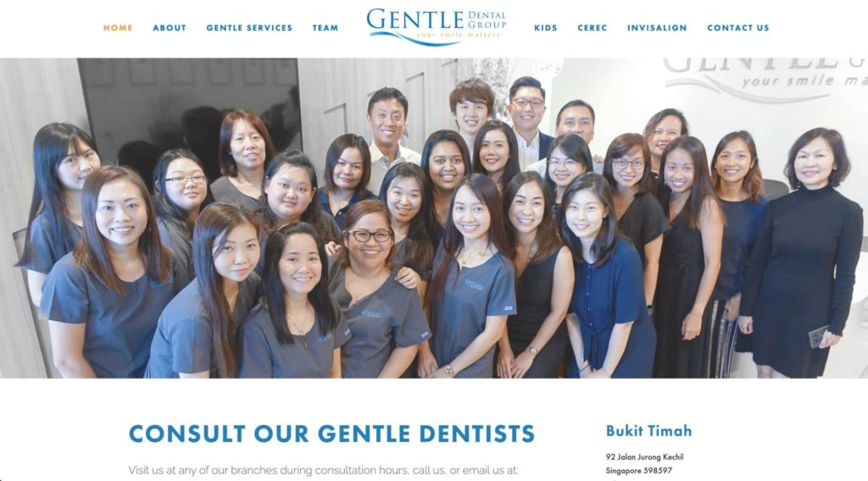The height and width of the screenshot is (481, 868).
Task: Open the HOME navigation item
Action: pos(118,28)
